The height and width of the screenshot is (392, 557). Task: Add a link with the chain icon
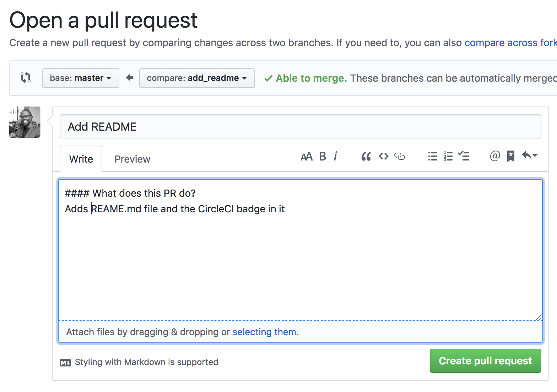400,156
